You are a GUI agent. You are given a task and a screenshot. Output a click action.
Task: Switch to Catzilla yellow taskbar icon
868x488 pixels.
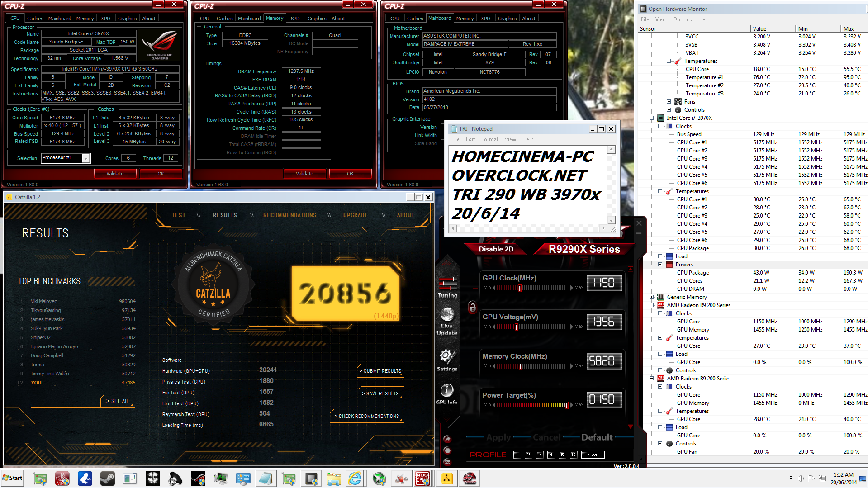(x=446, y=479)
